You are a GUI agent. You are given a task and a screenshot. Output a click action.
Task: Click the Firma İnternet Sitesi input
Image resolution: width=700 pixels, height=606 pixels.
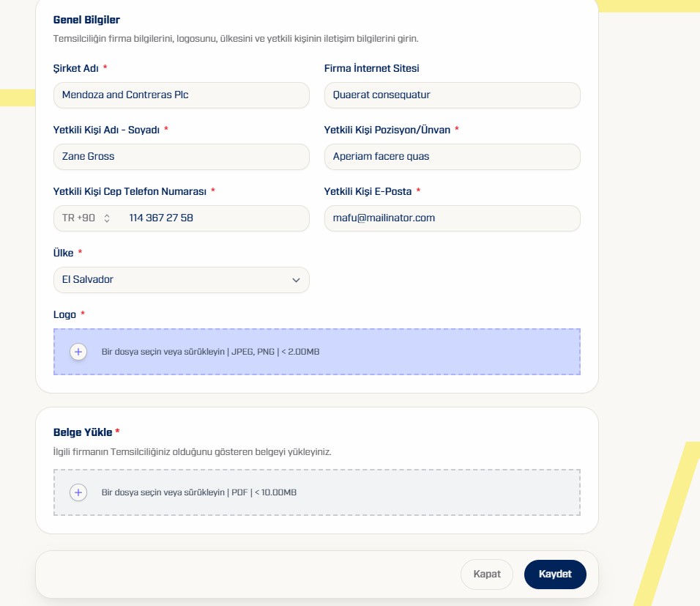click(x=453, y=95)
